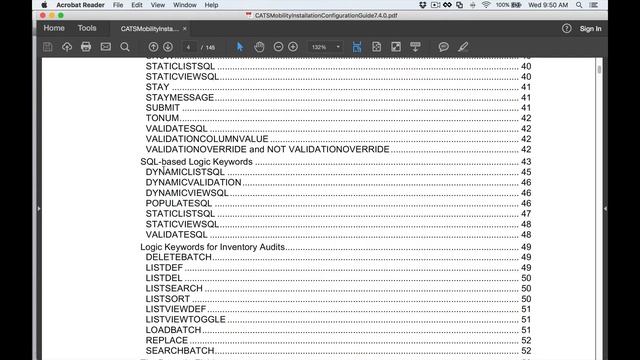This screenshot has width=640, height=360.
Task: Open the LOADBATCH contents entry
Action: tap(173, 330)
